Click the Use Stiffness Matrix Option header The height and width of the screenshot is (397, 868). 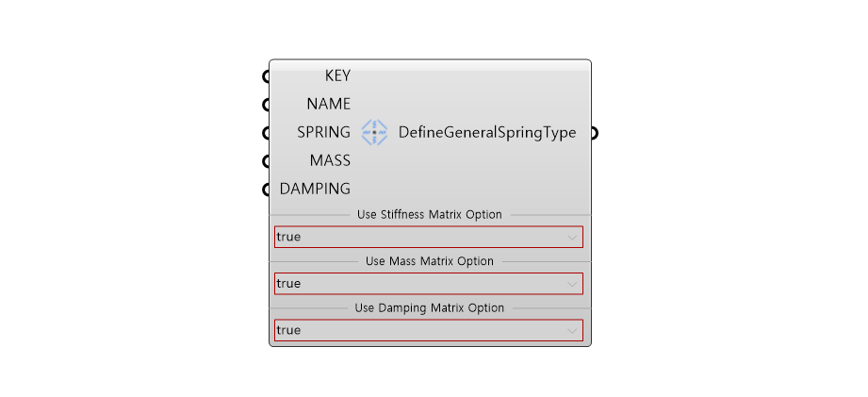click(430, 214)
